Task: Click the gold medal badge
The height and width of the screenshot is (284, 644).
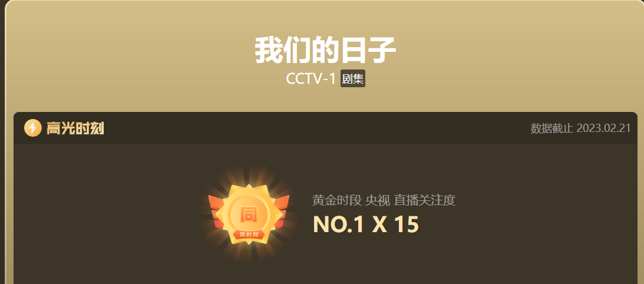Action: [249, 214]
